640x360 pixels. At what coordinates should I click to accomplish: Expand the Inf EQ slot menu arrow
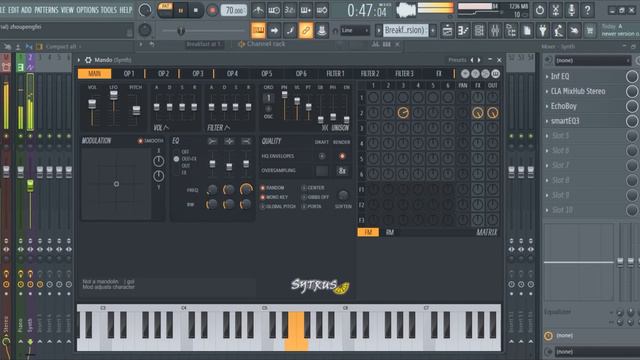[x=547, y=76]
